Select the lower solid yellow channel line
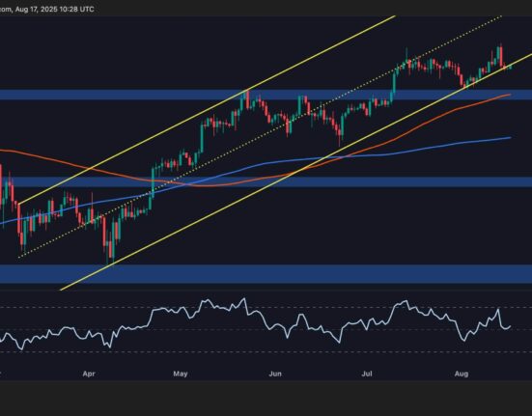The width and height of the screenshot is (532, 416). pos(295,172)
